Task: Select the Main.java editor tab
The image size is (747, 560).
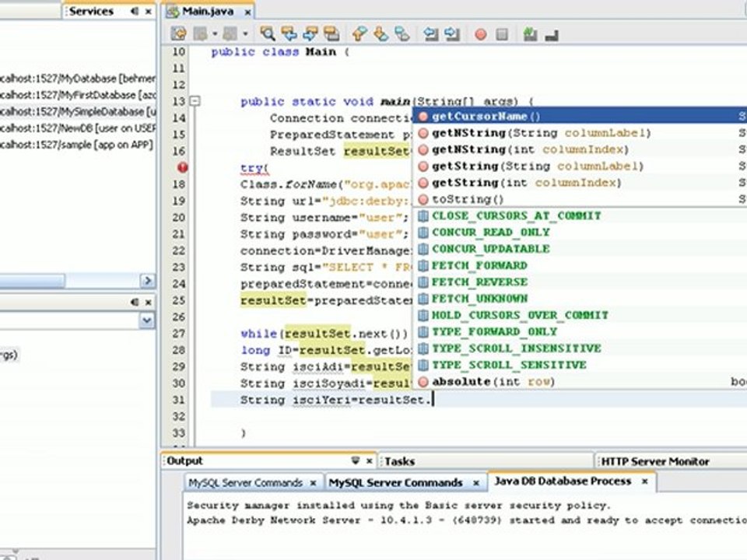Action: point(208,11)
